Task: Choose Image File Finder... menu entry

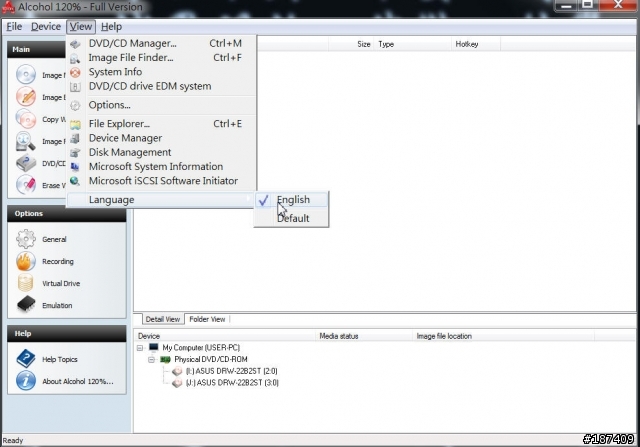Action: click(x=161, y=58)
